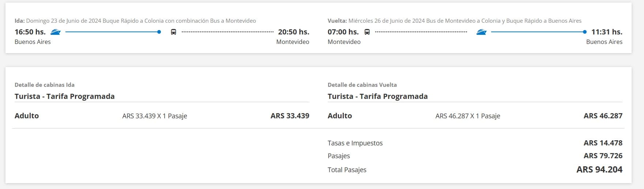Select the 20:50 hs. Montevideo arrival time
Viewport: 644px width, 189px height.
pyautogui.click(x=293, y=32)
